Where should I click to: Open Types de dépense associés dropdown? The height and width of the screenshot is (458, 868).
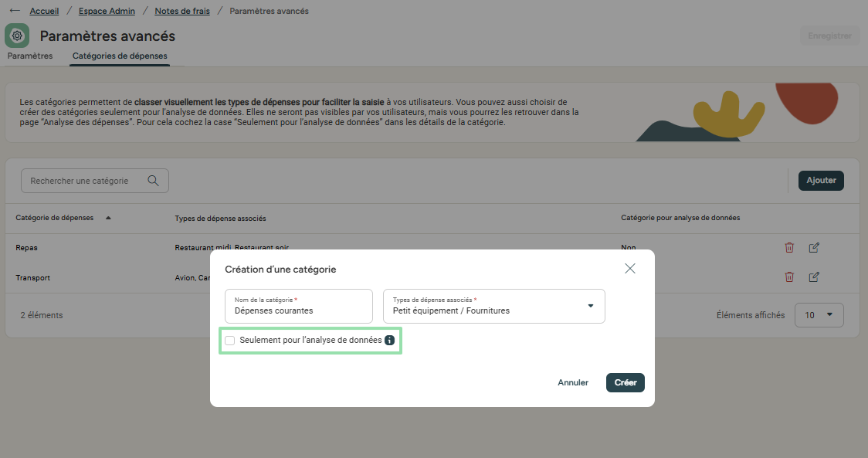coord(493,307)
